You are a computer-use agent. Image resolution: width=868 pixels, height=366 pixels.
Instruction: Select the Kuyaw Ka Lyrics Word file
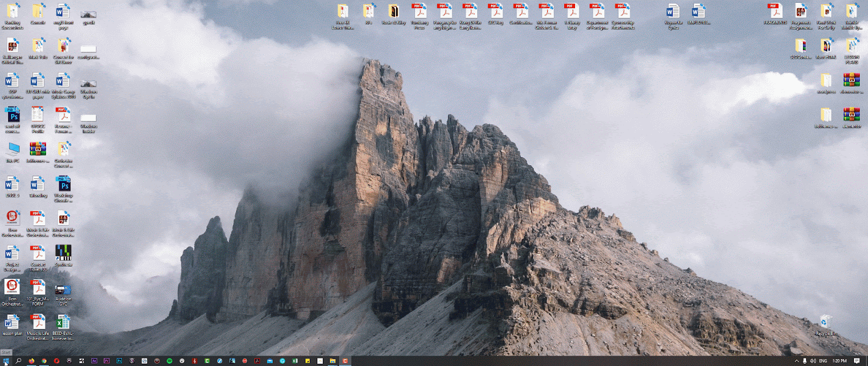click(673, 17)
